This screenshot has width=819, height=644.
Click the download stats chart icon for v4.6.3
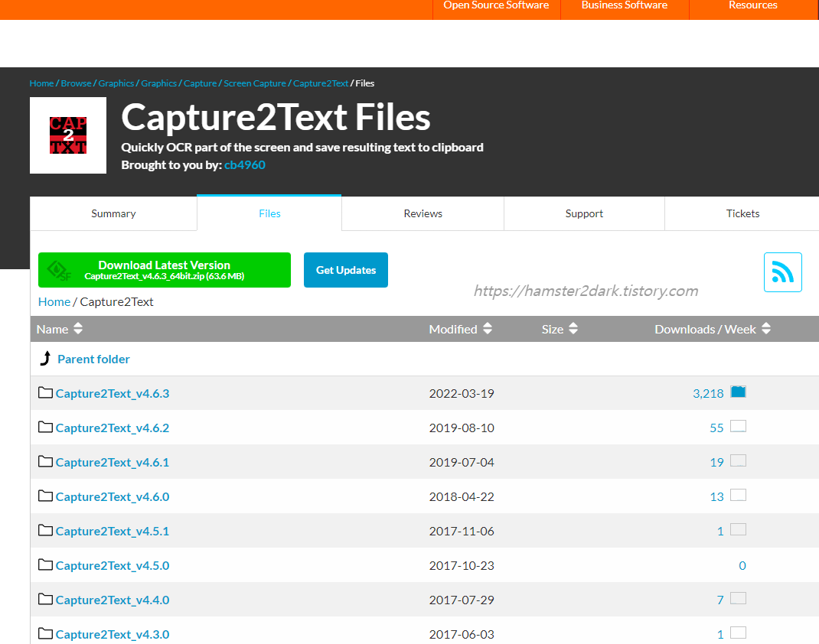coord(738,392)
